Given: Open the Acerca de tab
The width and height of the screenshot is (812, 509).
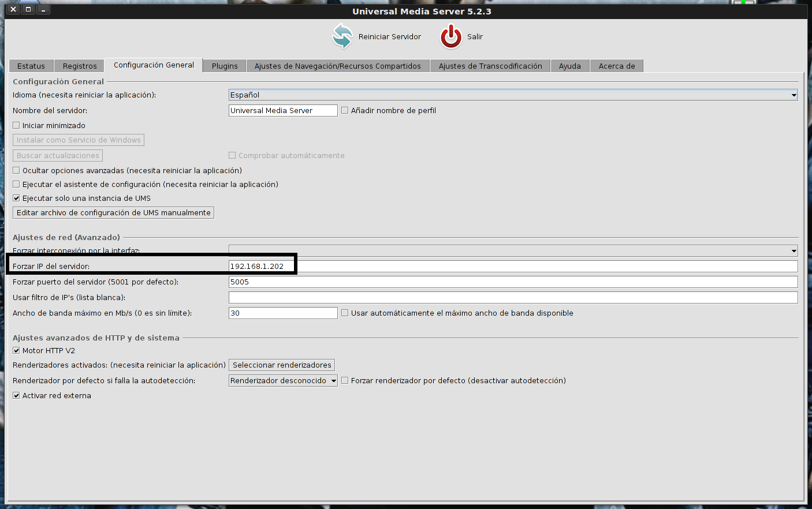Looking at the screenshot, I should coord(617,66).
